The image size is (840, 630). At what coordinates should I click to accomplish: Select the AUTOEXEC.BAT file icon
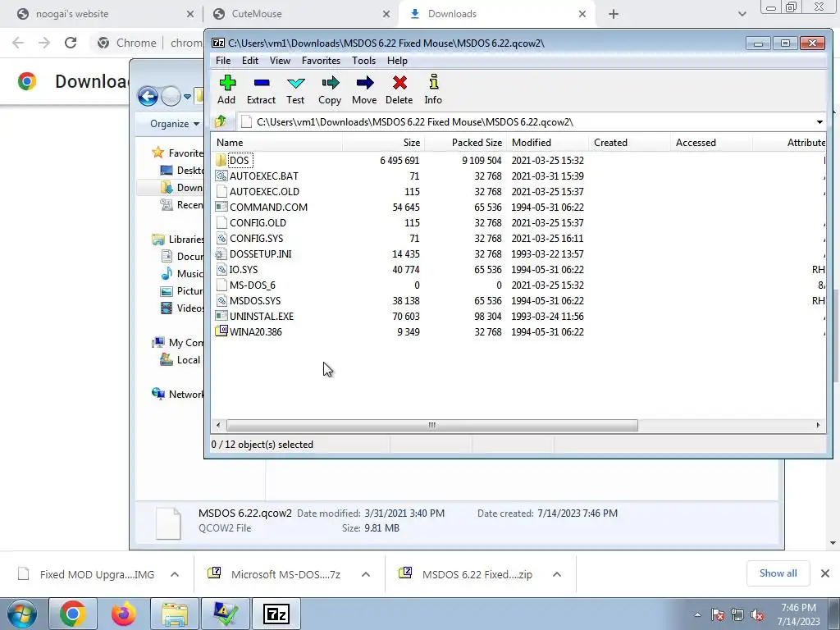point(221,176)
